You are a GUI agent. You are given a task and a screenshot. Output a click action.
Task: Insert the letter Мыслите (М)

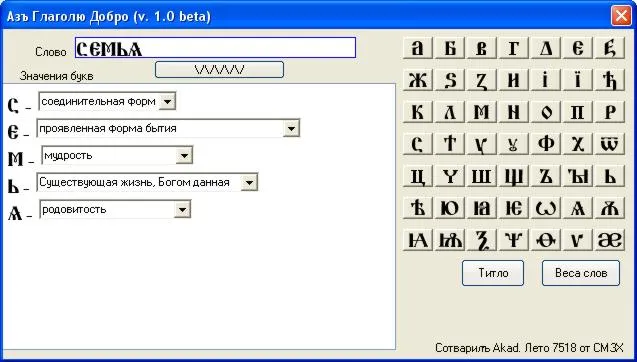(482, 112)
